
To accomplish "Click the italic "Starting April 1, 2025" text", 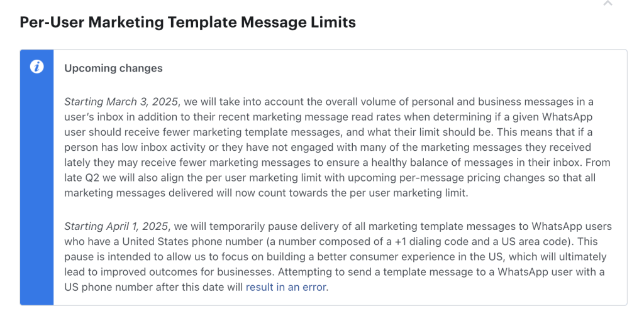I will [x=116, y=226].
